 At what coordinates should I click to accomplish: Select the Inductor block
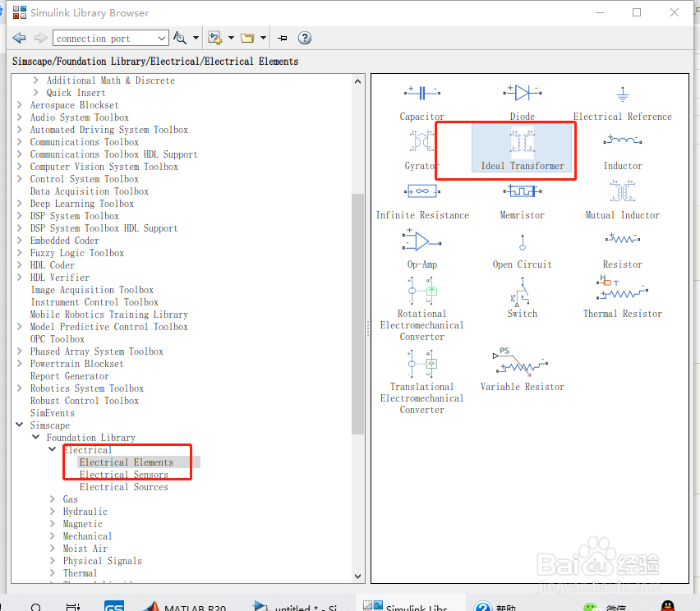[x=622, y=150]
